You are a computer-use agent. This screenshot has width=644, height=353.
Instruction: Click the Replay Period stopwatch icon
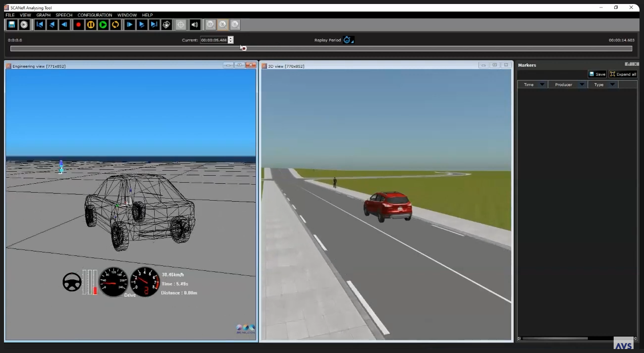348,40
